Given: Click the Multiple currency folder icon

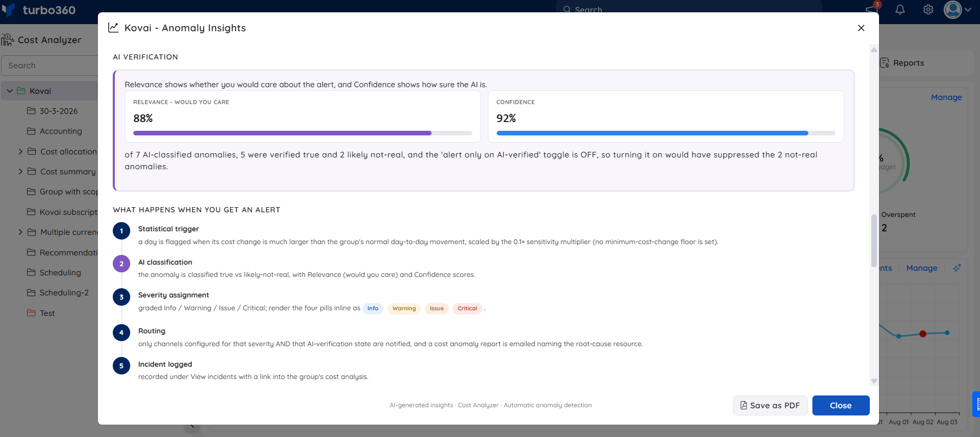Looking at the screenshot, I should point(32,232).
